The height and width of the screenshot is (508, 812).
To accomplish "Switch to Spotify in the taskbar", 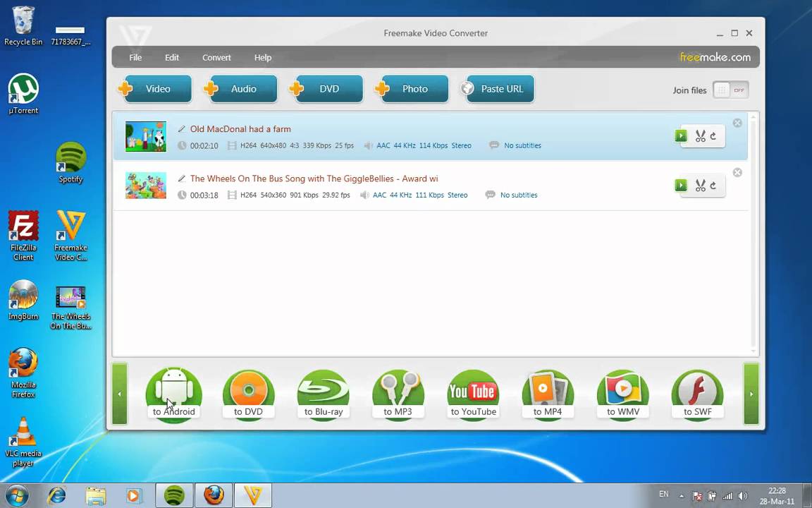I will click(175, 495).
